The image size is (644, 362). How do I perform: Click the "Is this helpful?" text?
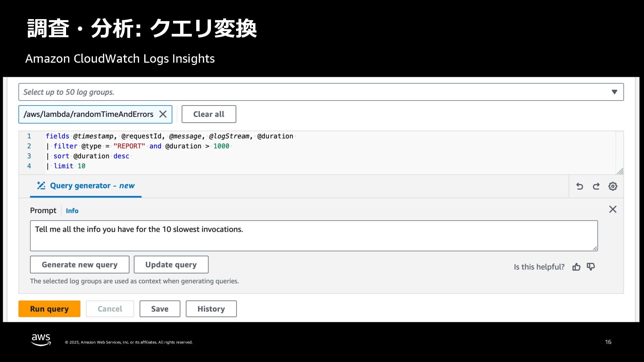tap(539, 267)
